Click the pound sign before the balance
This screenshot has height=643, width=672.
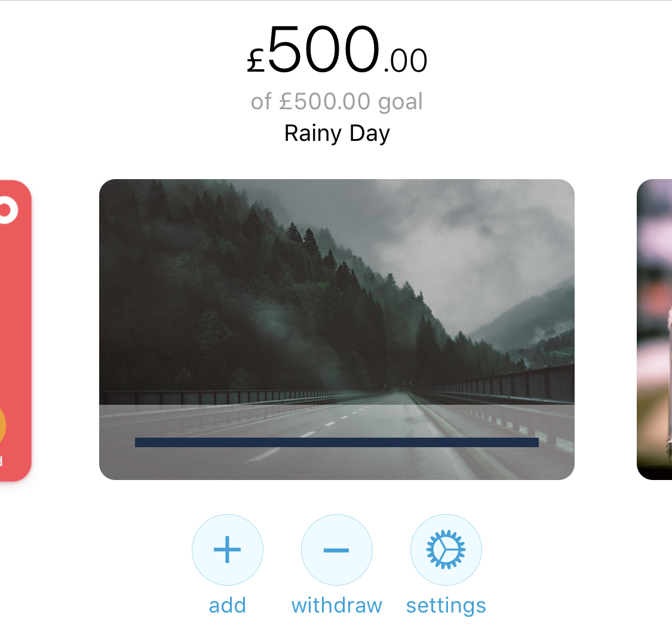tap(256, 60)
